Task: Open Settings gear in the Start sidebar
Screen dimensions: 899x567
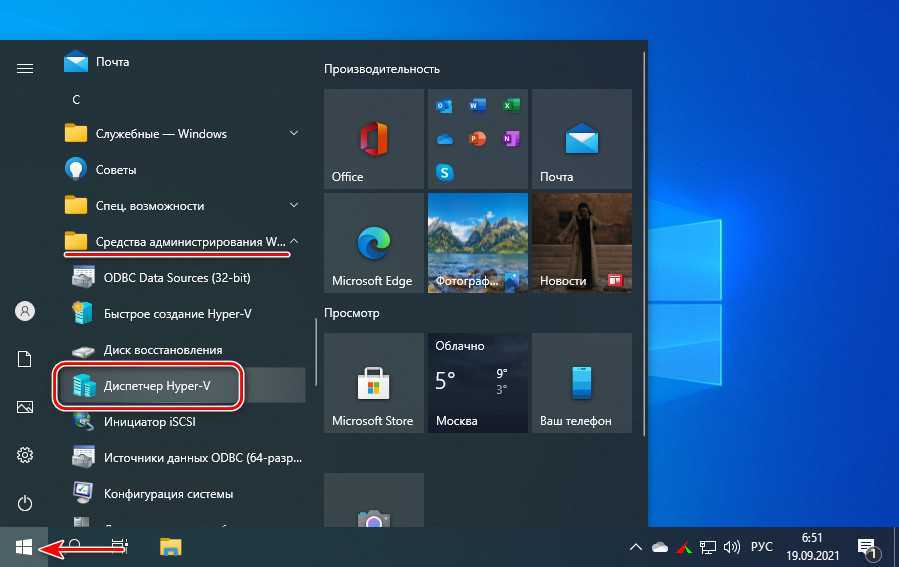Action: click(25, 455)
